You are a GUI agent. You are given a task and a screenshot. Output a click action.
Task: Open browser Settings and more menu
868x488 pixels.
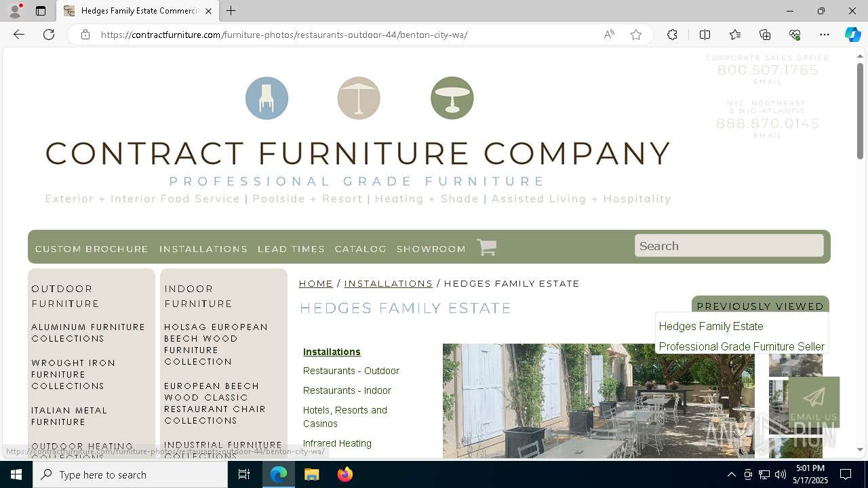coord(825,35)
